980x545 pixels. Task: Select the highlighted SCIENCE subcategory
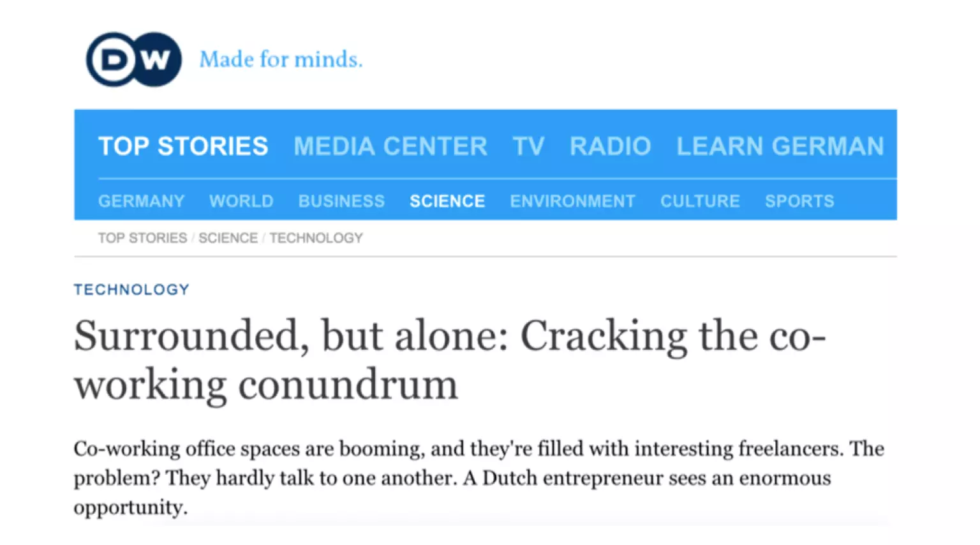447,201
